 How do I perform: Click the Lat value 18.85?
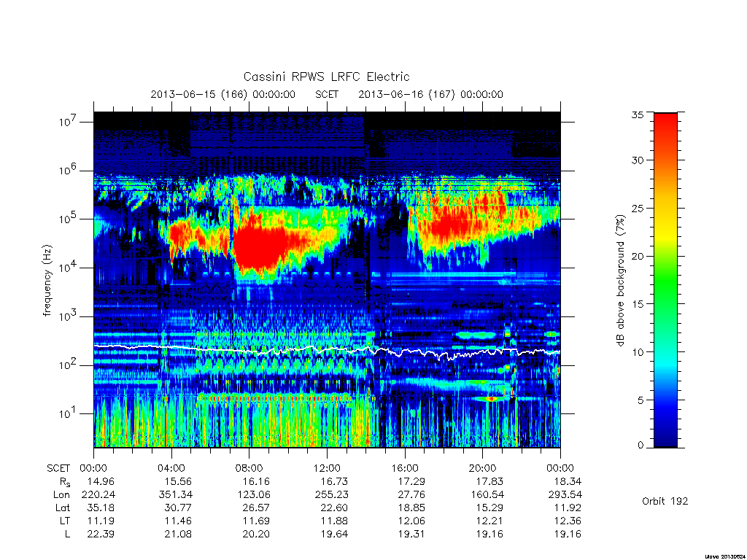pyautogui.click(x=411, y=507)
